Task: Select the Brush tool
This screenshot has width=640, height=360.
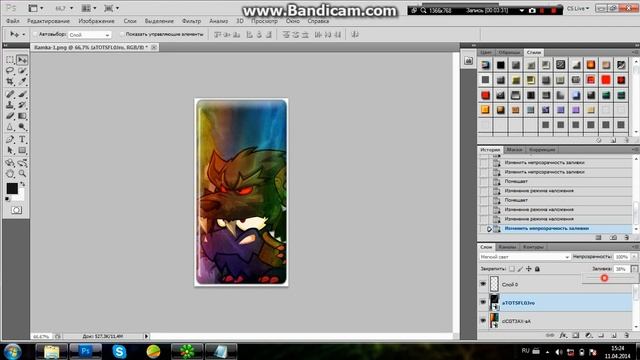Action: coord(22,94)
